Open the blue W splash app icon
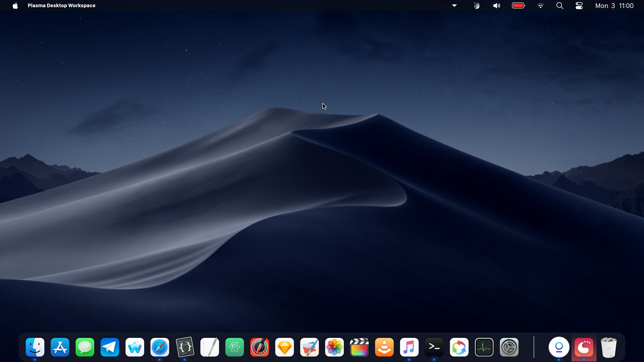The height and width of the screenshot is (362, 644). tap(135, 347)
